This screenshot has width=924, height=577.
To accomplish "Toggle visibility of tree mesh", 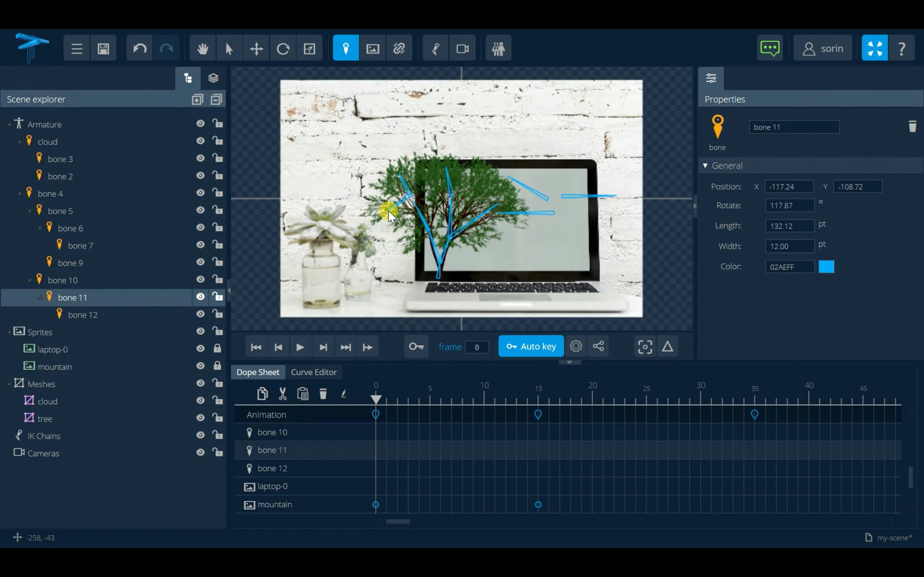I will [x=200, y=418].
